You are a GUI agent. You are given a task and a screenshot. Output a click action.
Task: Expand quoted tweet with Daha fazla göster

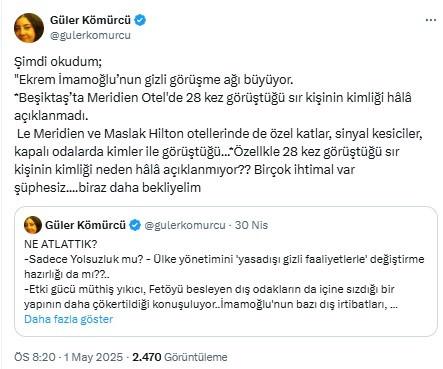(x=69, y=319)
